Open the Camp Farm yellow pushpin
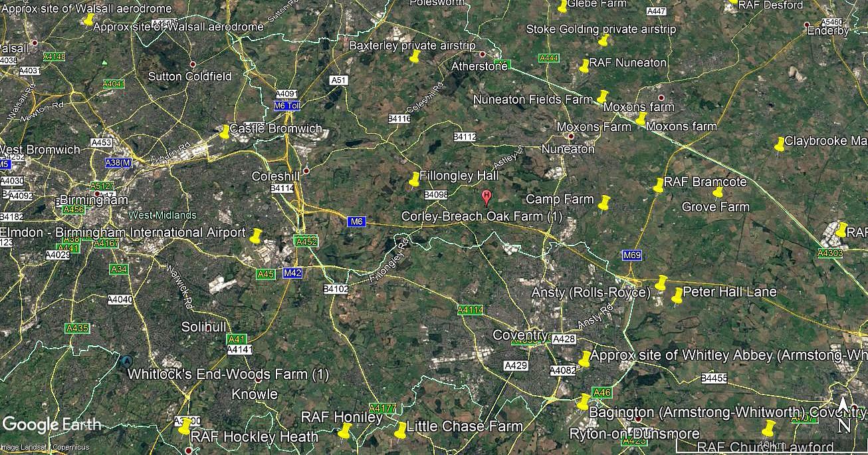868x455 pixels. pyautogui.click(x=604, y=203)
